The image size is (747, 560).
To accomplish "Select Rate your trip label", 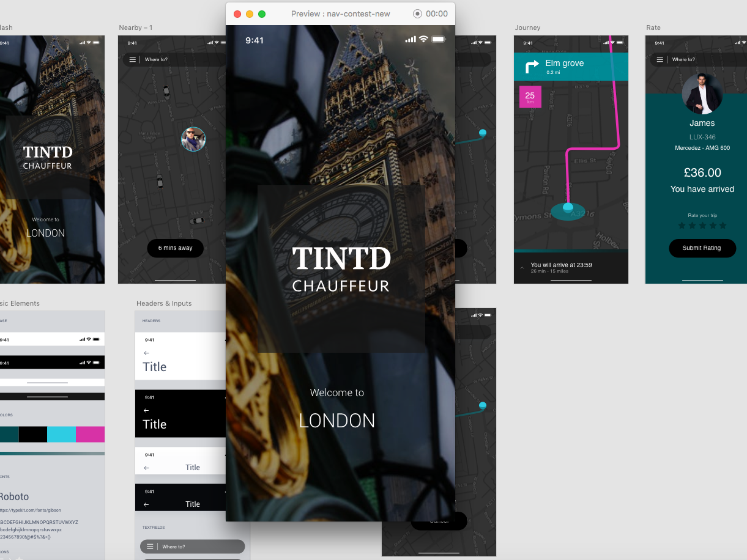I will point(702,215).
